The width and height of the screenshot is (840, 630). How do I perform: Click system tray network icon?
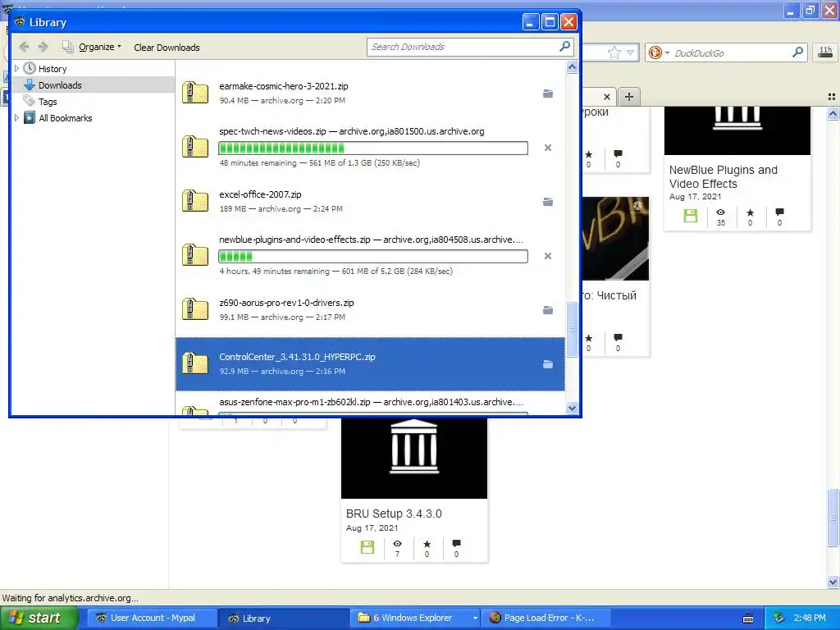tap(779, 619)
